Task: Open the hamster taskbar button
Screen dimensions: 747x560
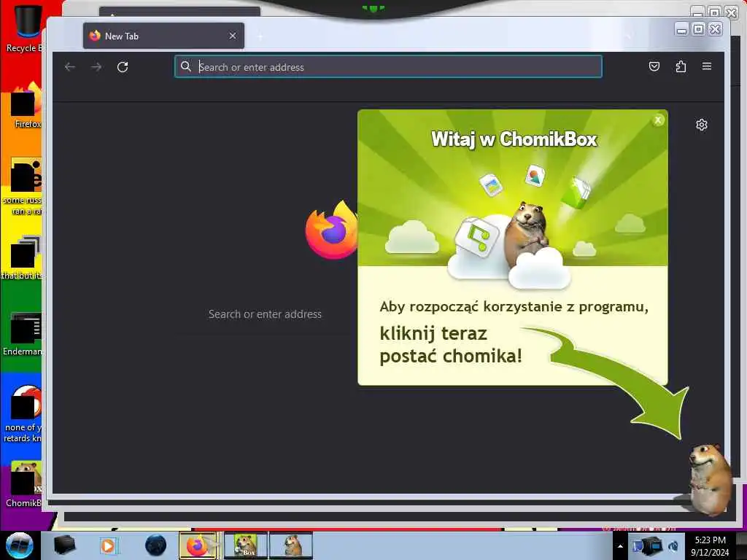Action: (x=290, y=545)
